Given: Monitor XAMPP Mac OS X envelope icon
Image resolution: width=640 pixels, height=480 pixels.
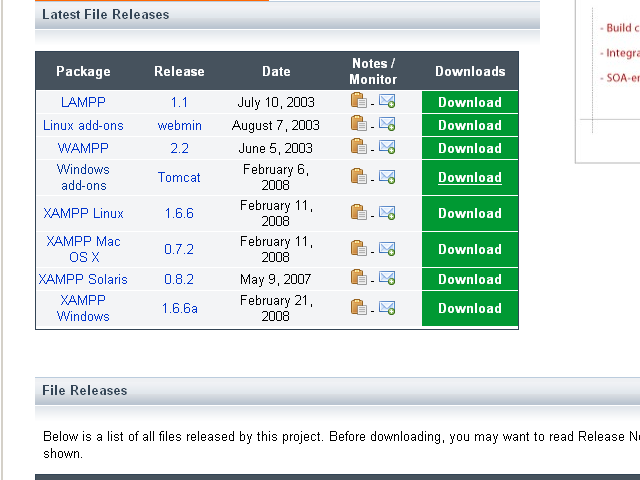Looking at the screenshot, I should coord(387,248).
